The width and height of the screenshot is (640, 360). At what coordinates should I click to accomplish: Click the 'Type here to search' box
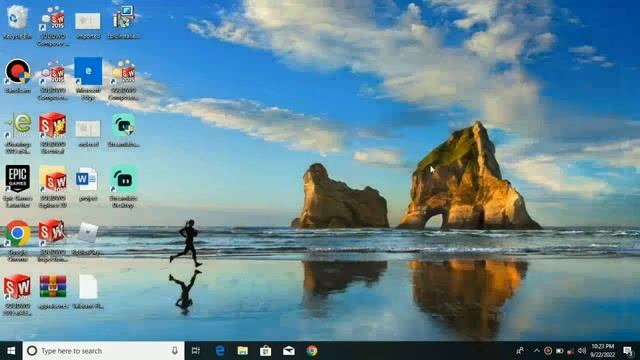coord(103,351)
